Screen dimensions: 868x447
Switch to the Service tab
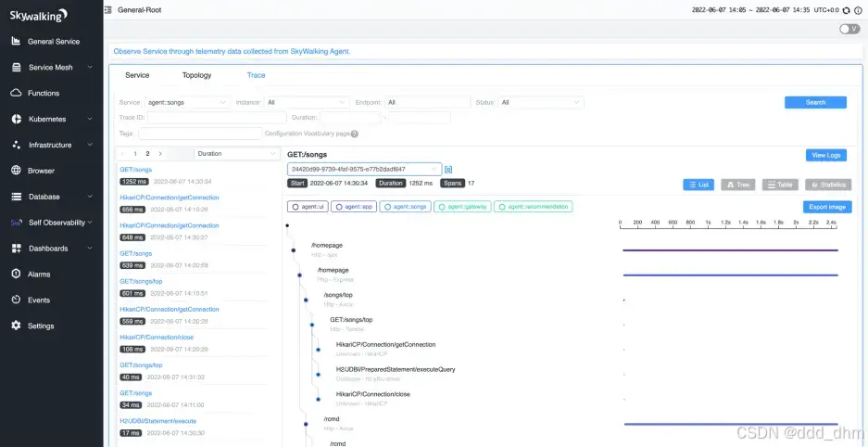coord(137,75)
